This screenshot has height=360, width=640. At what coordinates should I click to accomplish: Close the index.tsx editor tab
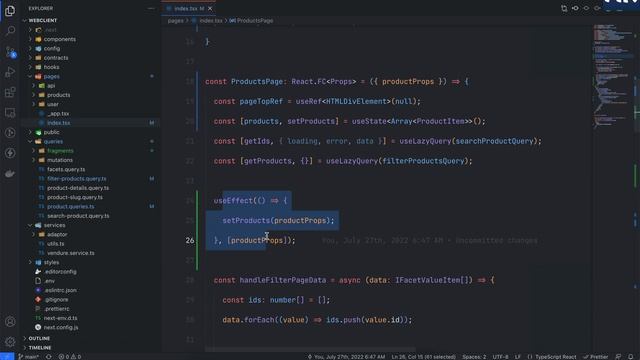point(210,9)
